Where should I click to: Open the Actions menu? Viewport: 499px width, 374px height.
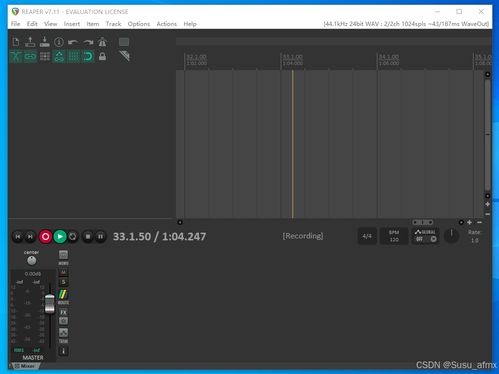[x=167, y=24]
